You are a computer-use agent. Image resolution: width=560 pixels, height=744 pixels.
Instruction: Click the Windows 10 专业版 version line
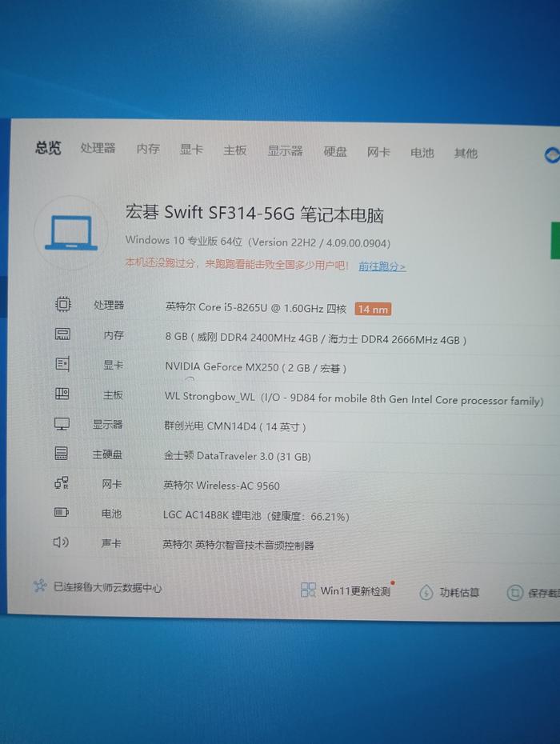258,242
